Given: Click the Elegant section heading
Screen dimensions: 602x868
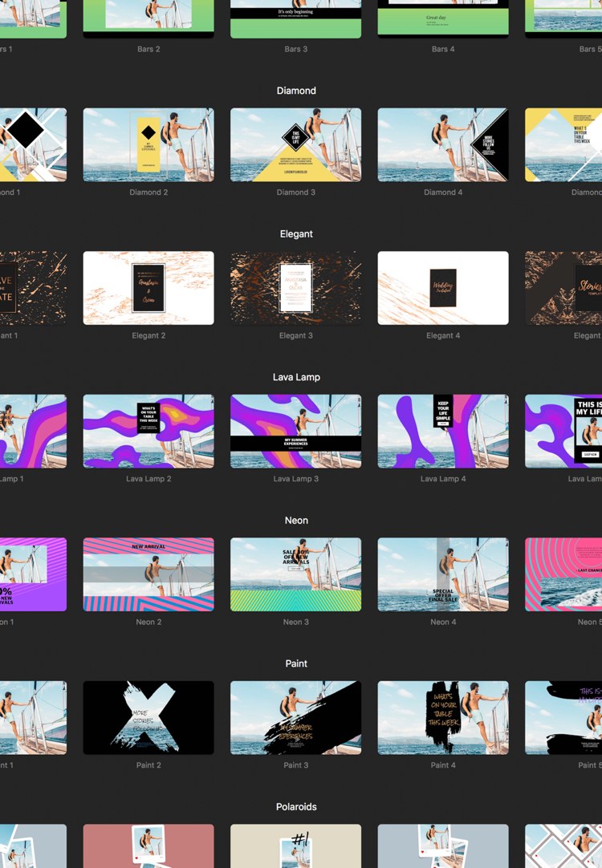Looking at the screenshot, I should point(296,234).
